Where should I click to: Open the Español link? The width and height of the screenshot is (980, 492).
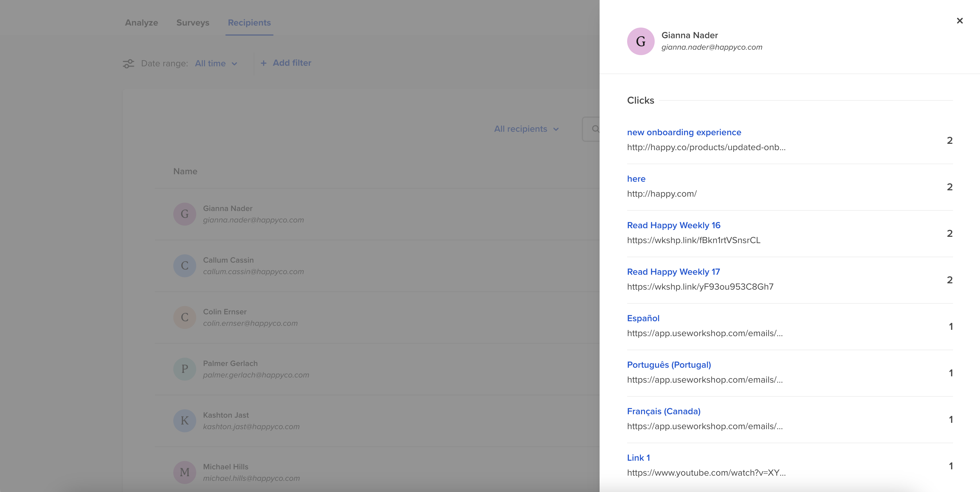tap(643, 318)
